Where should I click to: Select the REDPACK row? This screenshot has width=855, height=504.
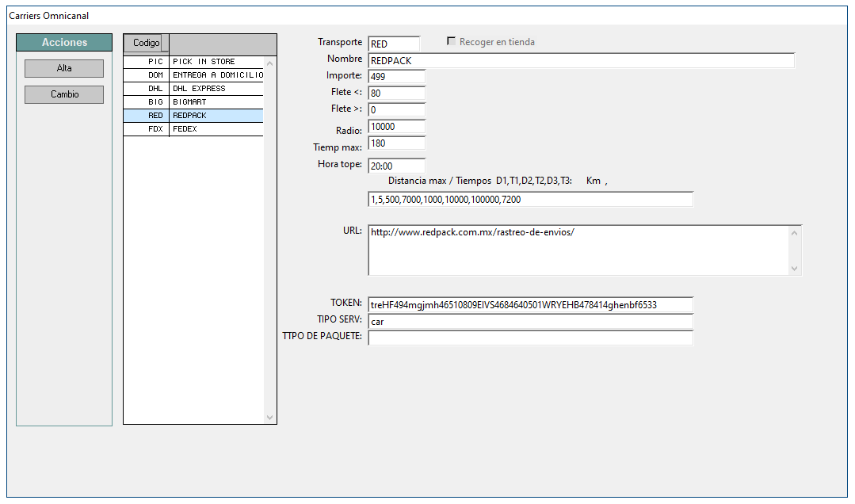[193, 116]
